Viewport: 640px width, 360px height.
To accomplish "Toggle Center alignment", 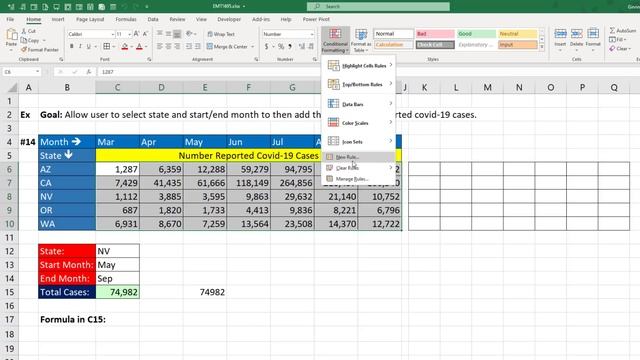I will coord(168,47).
